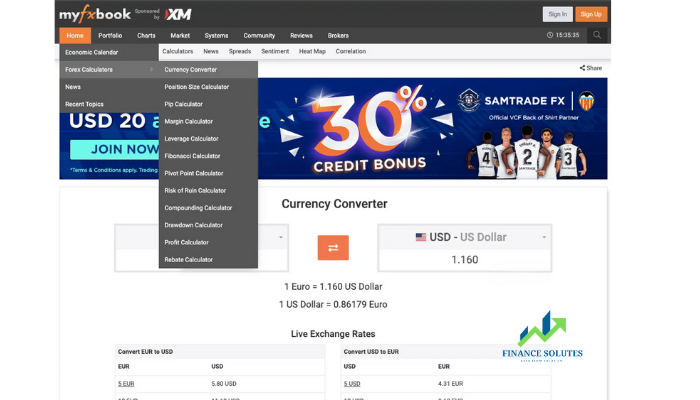The height and width of the screenshot is (400, 700).
Task: Open the Heat Map sub-navigation link
Action: click(312, 51)
